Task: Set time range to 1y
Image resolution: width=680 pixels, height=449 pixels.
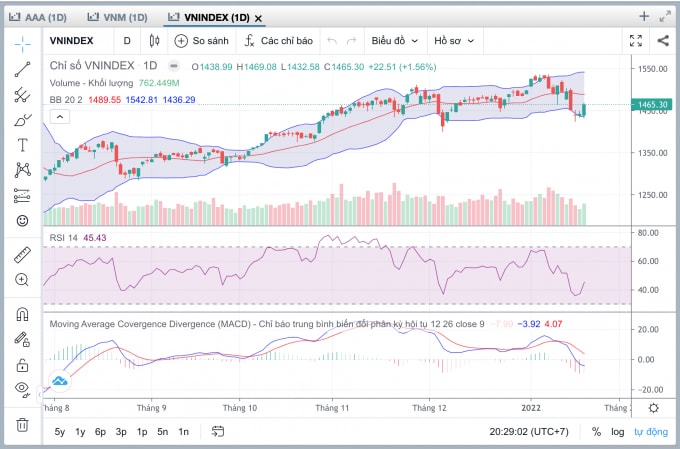Action: coord(80,432)
